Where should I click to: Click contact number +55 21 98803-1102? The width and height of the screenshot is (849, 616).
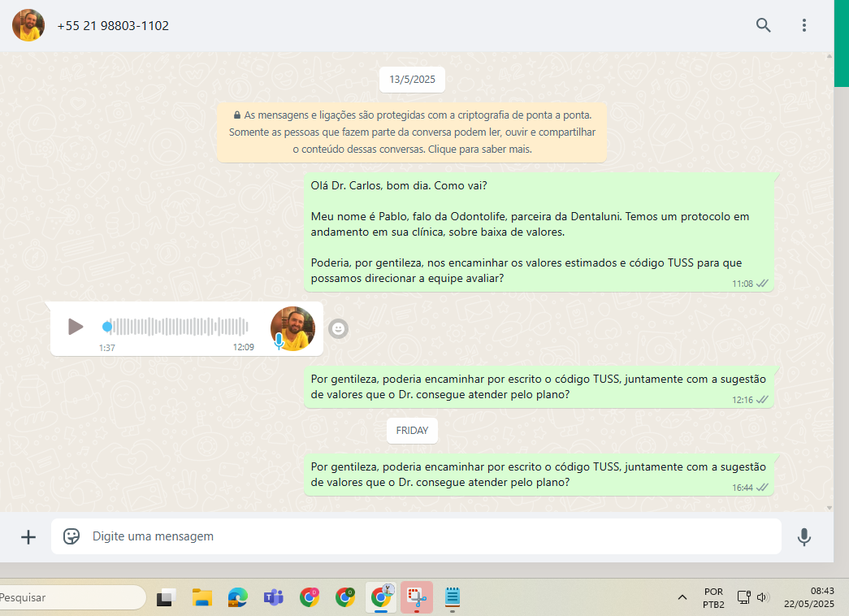coord(113,26)
